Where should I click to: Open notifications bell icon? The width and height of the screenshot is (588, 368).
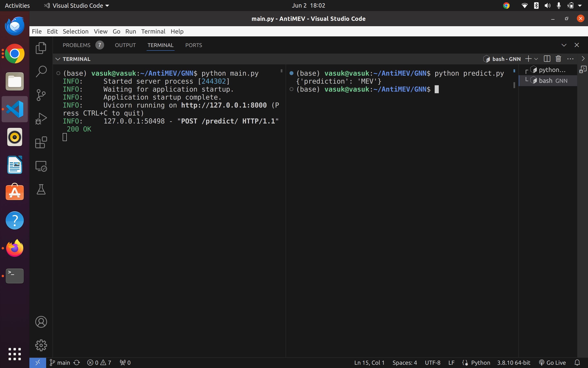point(578,363)
